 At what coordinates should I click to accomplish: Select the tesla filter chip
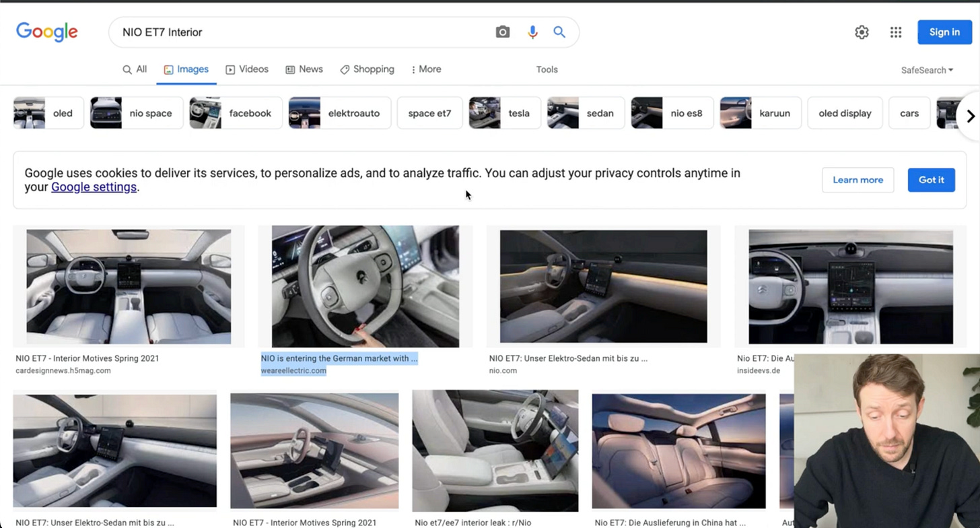tap(505, 113)
